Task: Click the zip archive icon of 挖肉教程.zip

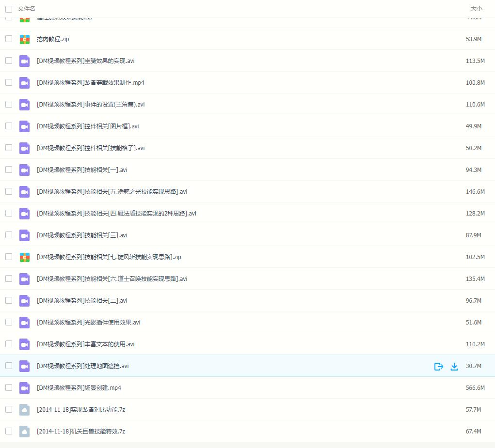Action: (25, 39)
